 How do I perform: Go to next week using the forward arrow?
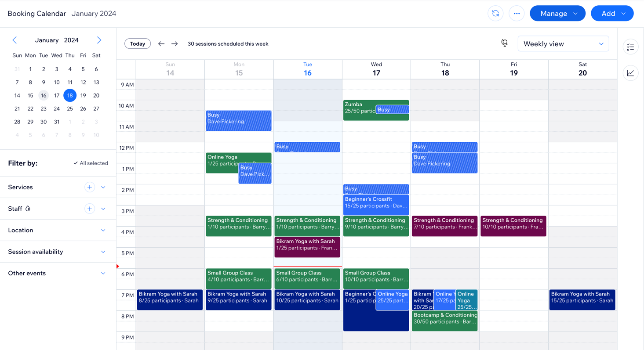pyautogui.click(x=175, y=43)
